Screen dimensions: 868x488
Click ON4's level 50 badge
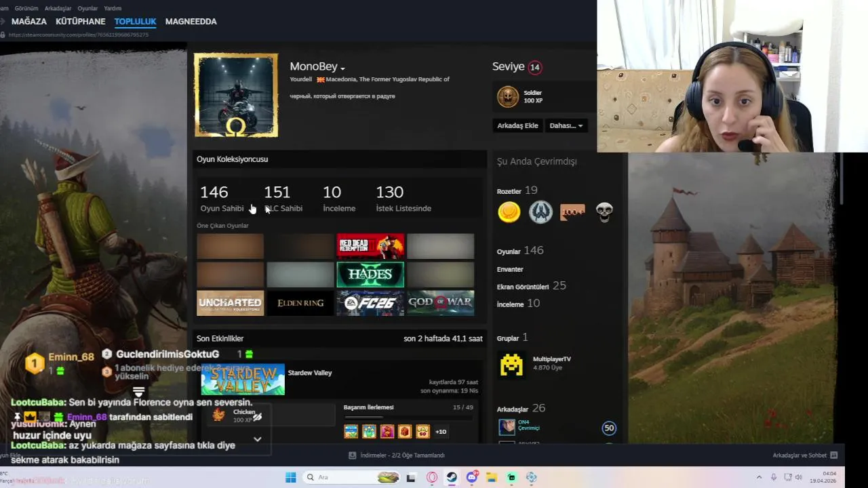pyautogui.click(x=609, y=428)
